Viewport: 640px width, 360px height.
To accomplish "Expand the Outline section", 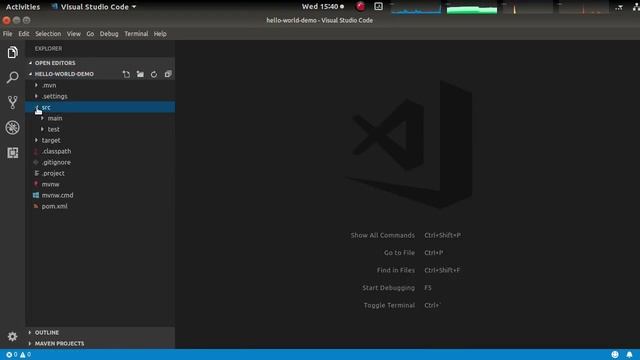I will 100,333.
